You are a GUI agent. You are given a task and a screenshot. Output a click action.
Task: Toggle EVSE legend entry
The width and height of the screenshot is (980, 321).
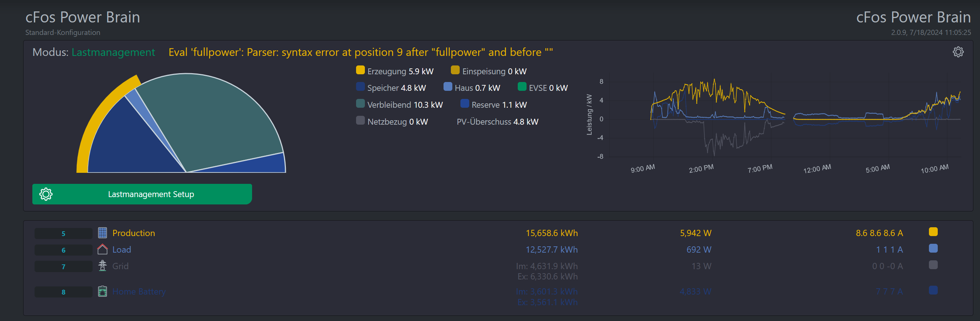pyautogui.click(x=542, y=88)
